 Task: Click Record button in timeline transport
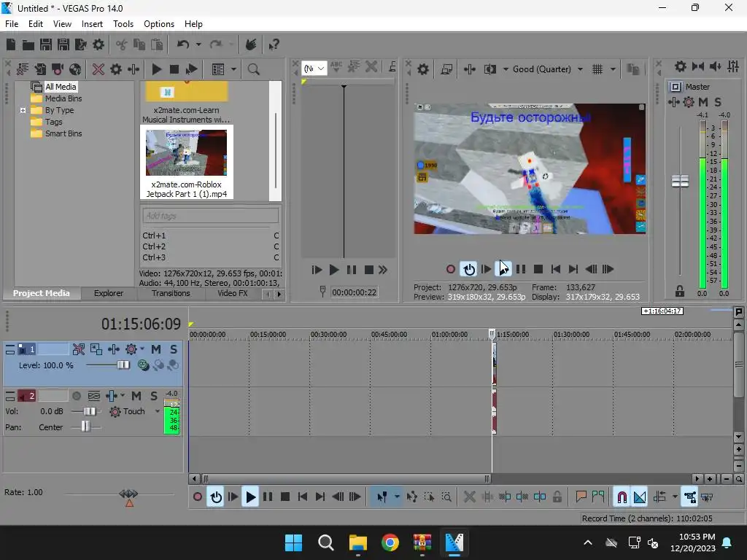pos(197,497)
